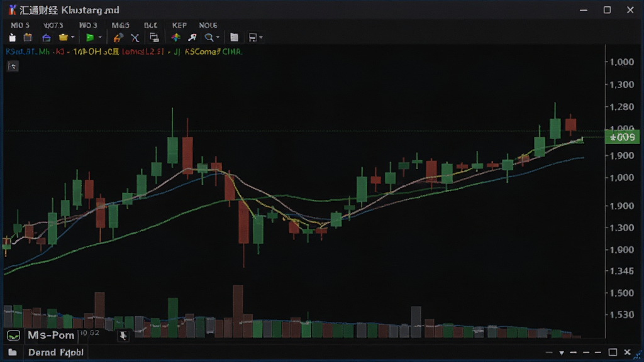The height and width of the screenshot is (362, 644).
Task: Open the BLC menu
Action: pos(151,25)
